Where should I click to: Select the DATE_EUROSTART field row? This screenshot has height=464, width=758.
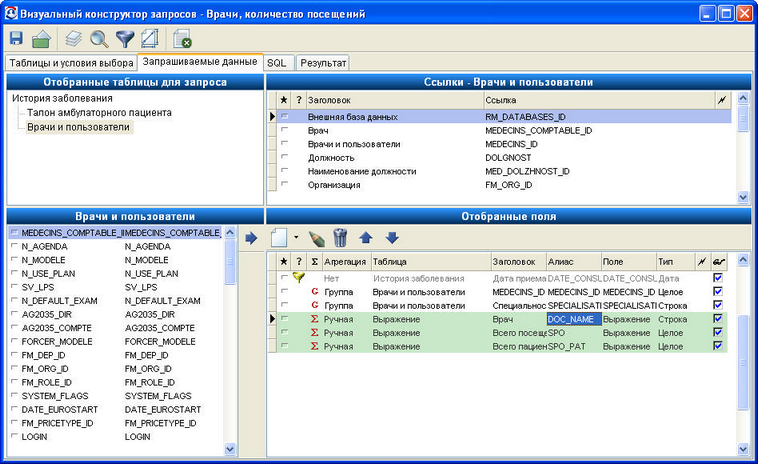pyautogui.click(x=115, y=409)
